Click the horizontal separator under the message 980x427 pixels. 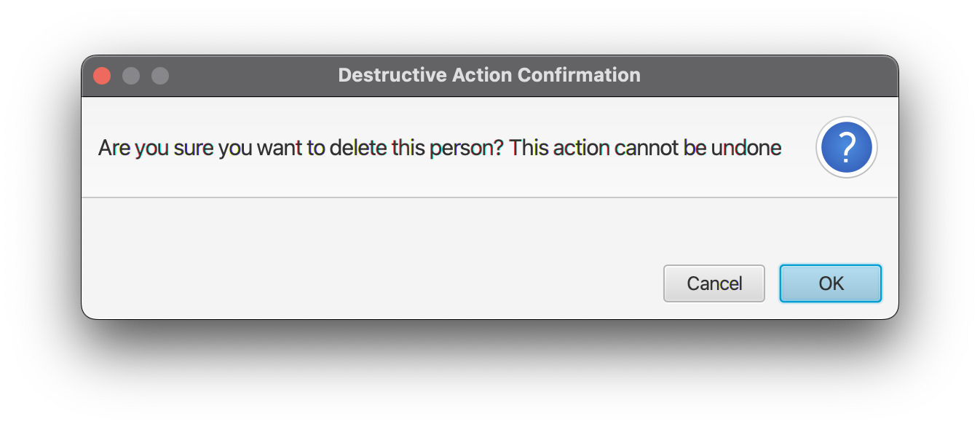[x=489, y=197]
